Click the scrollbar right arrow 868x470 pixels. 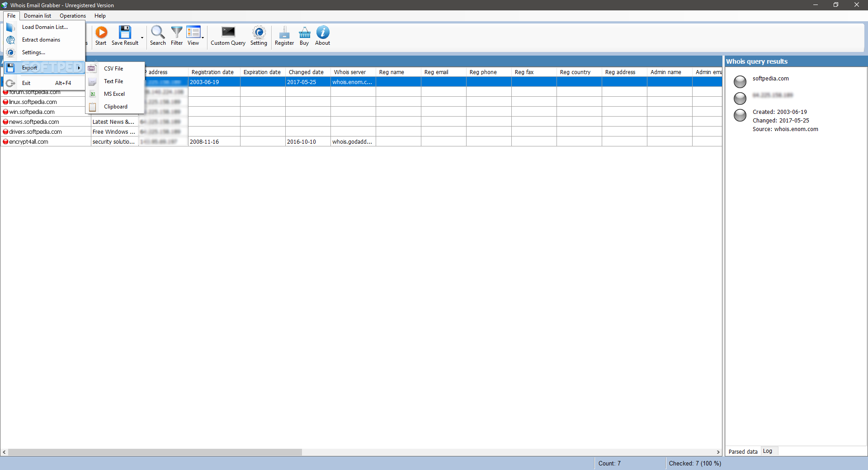point(718,452)
